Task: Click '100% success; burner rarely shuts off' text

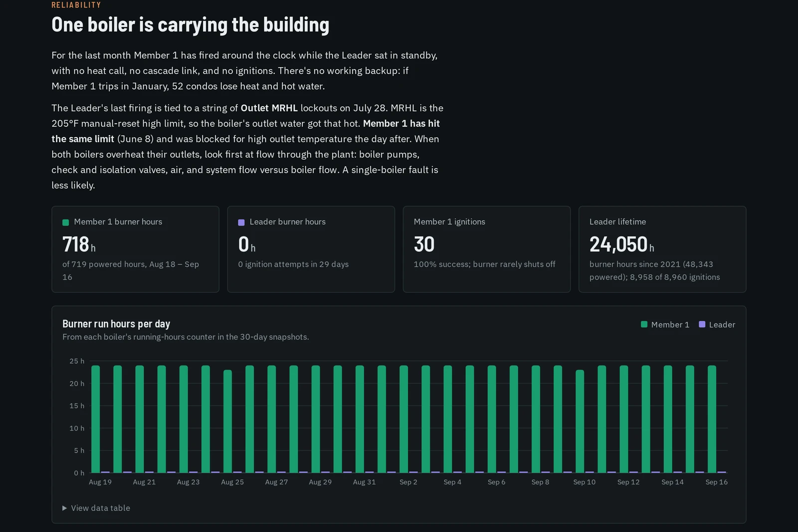Action: click(485, 264)
